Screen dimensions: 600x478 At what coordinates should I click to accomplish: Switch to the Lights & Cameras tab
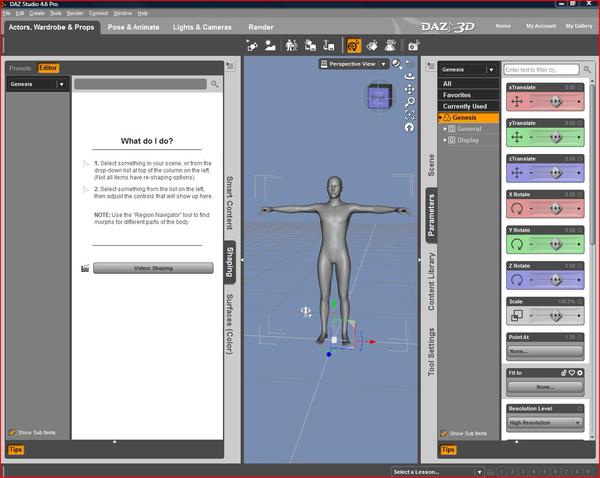(x=202, y=27)
